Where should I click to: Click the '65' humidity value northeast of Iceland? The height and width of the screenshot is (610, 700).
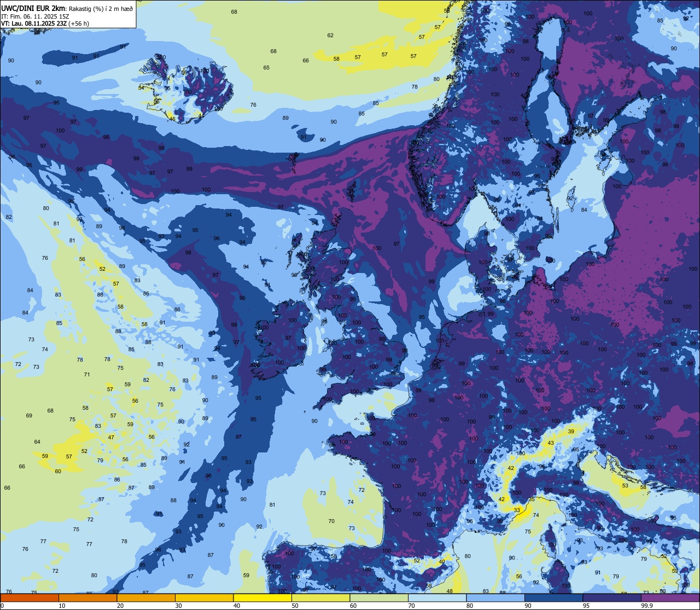coord(266,68)
